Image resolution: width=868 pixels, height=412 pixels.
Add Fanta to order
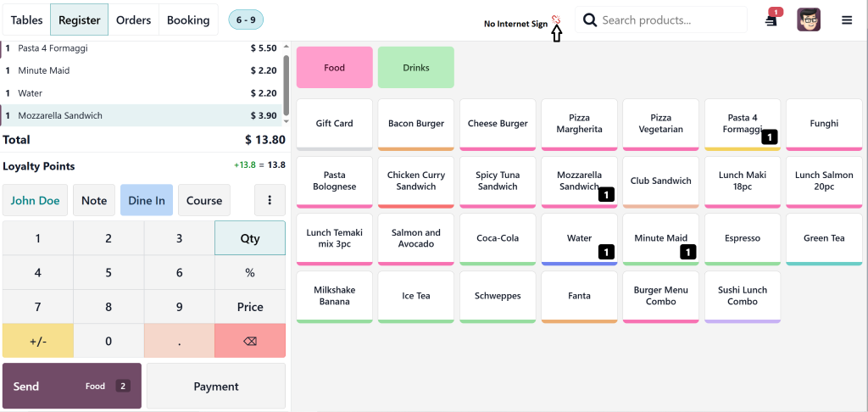click(x=579, y=296)
